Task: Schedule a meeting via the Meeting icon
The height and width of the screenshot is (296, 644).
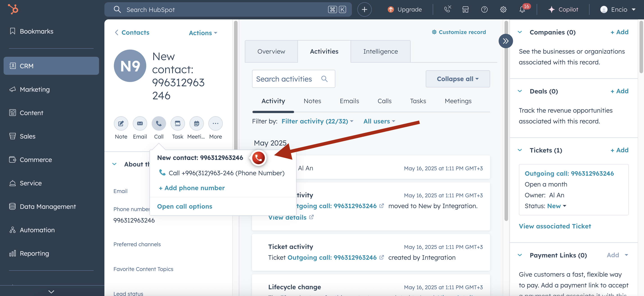Action: click(196, 123)
